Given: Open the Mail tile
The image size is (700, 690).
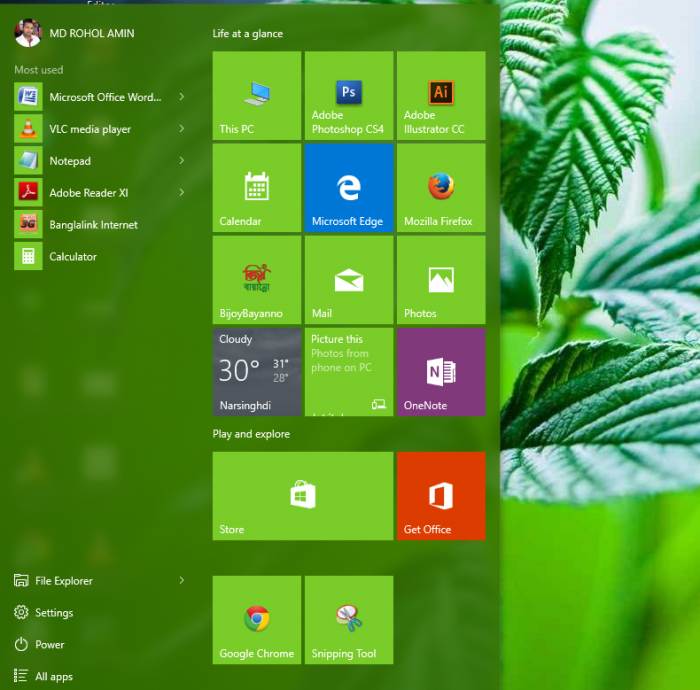Looking at the screenshot, I should 349,280.
